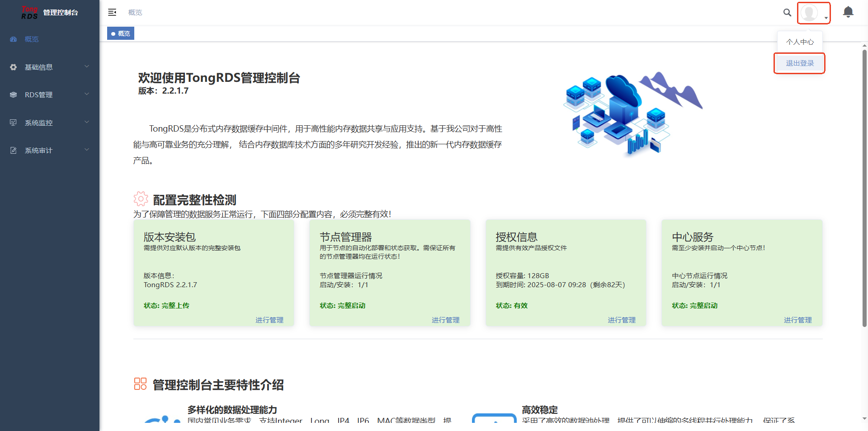Open the RDS管理 sidebar menu
The image size is (868, 431).
50,95
